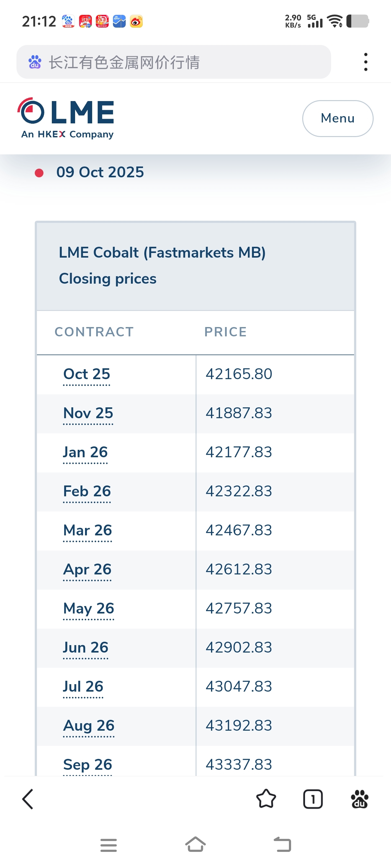Image resolution: width=391 pixels, height=868 pixels.
Task: Select the Jan 26 contract
Action: pos(85,452)
